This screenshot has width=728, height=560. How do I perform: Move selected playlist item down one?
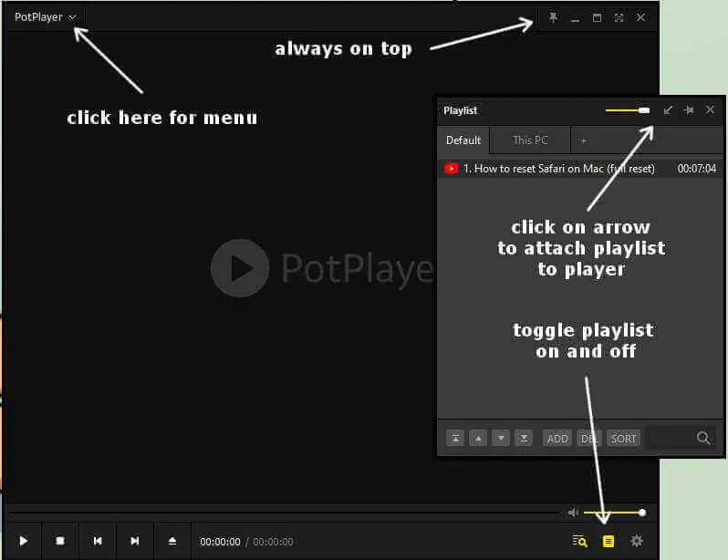[501, 438]
